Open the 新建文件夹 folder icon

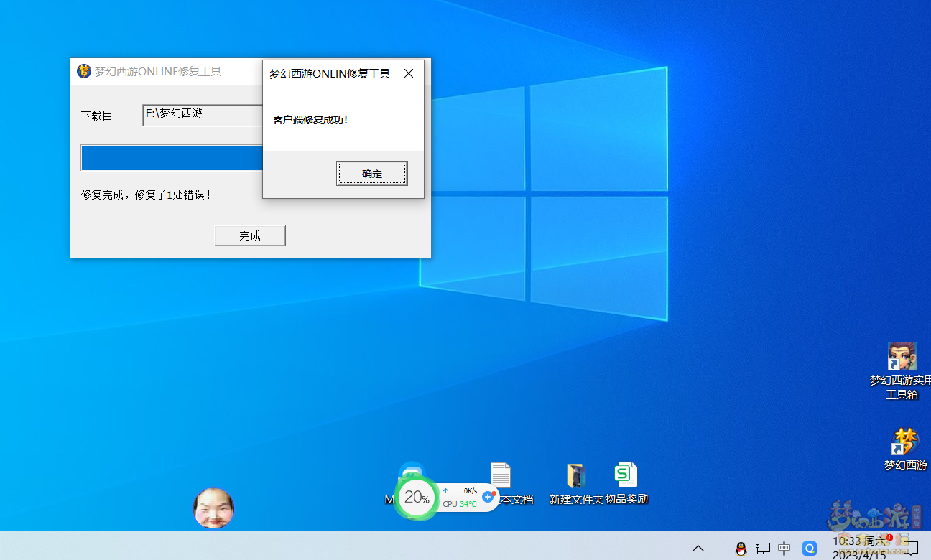pyautogui.click(x=576, y=476)
